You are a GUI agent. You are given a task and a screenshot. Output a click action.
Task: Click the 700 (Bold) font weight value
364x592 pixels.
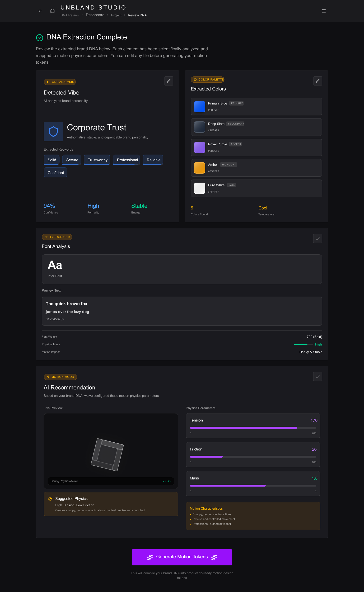314,337
